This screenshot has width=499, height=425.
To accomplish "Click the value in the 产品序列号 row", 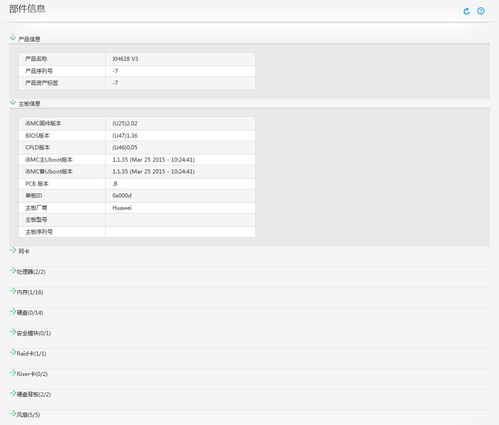I will click(x=115, y=71).
